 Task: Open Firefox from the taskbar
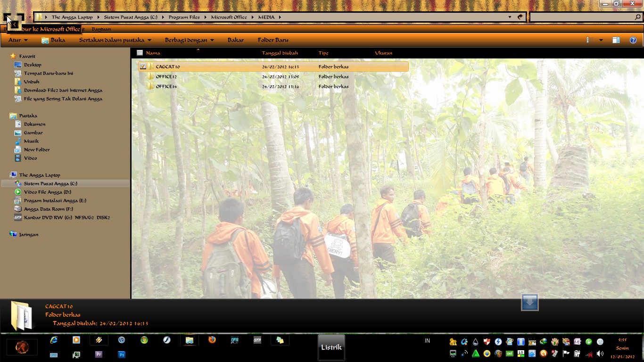click(x=212, y=340)
